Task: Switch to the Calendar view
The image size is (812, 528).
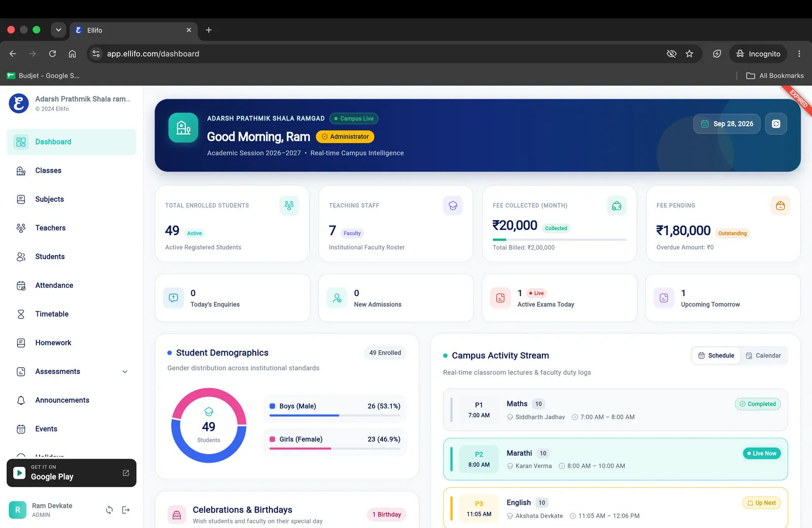Action: [763, 356]
